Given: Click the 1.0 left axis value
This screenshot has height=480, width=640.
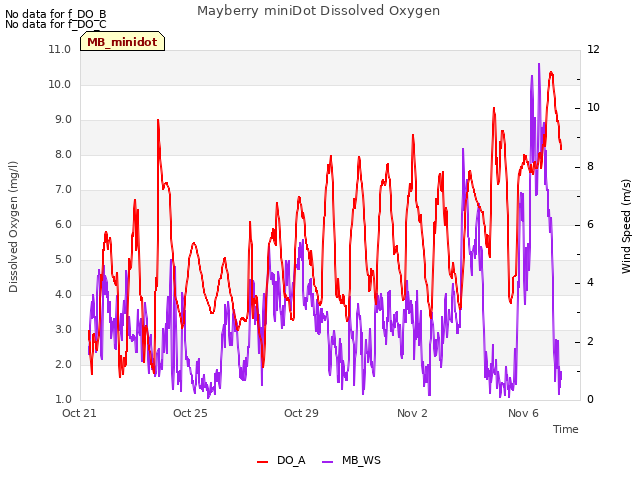Looking at the screenshot, I should [x=63, y=400].
